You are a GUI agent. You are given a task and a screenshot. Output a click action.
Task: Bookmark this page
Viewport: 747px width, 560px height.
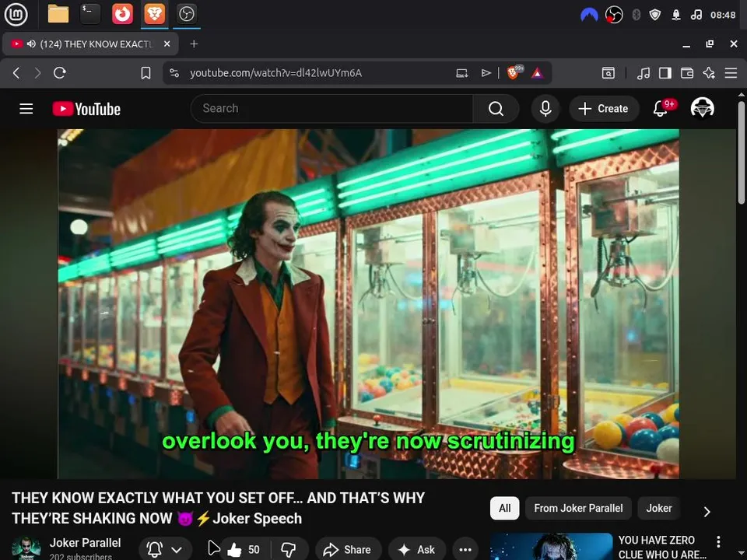(x=146, y=73)
